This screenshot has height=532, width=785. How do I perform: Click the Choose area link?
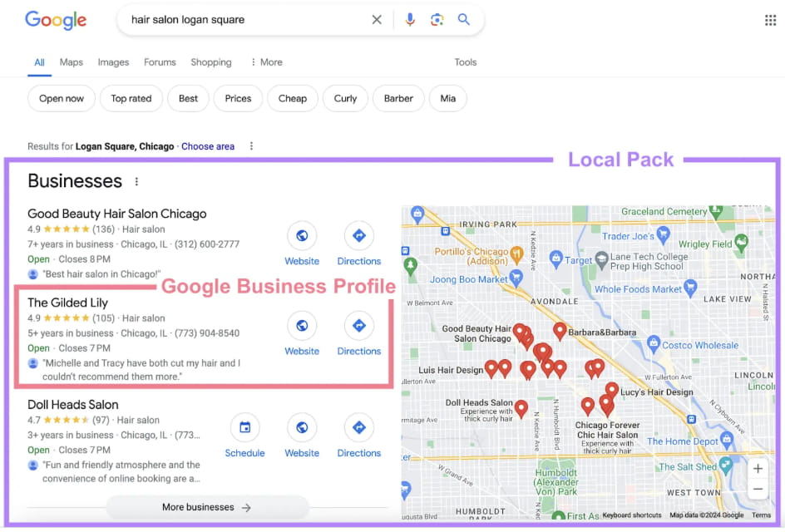tap(208, 146)
